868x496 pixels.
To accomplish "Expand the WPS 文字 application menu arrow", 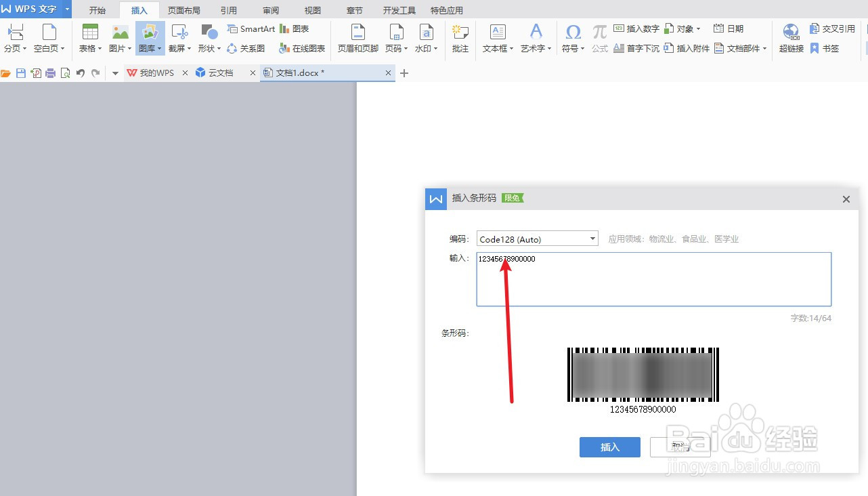I will [x=67, y=9].
